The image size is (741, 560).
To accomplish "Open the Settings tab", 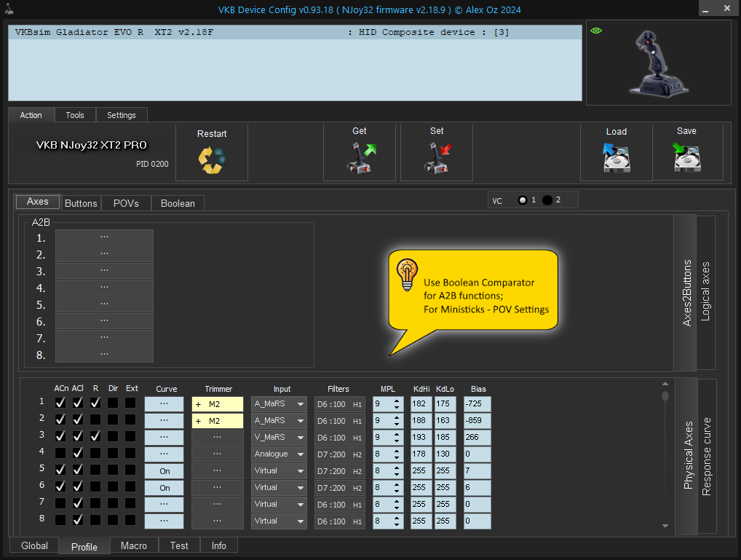I will coord(121,115).
